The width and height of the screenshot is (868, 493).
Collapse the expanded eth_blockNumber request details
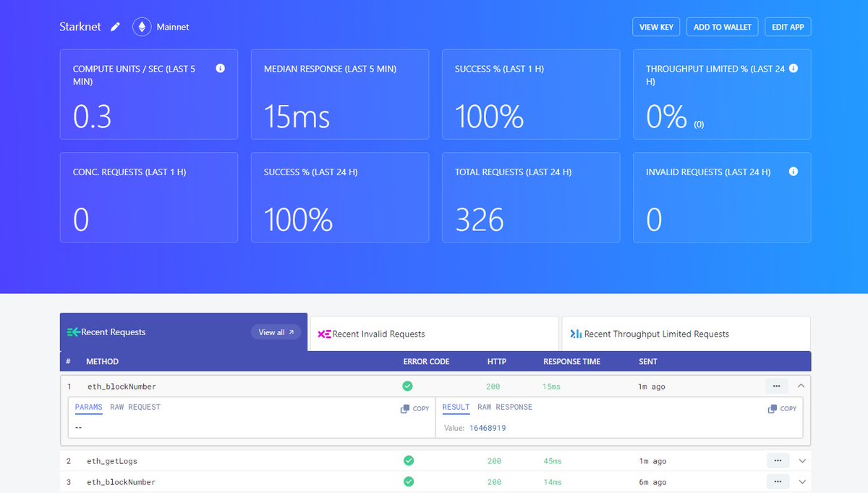click(x=801, y=386)
